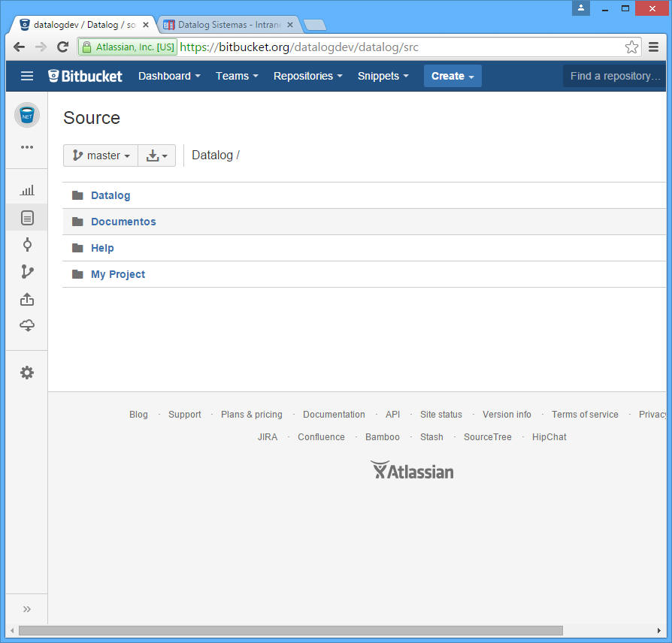The height and width of the screenshot is (643, 672).
Task: Open the Commits icon in sidebar
Action: [27, 245]
